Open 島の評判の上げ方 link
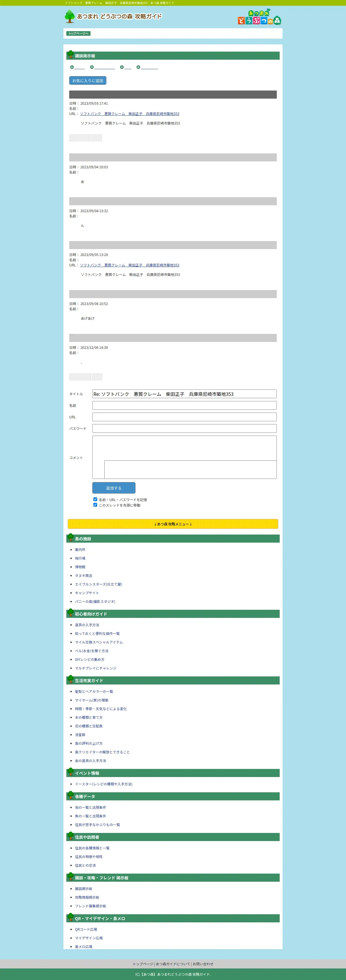346x980 pixels. pyautogui.click(x=89, y=743)
